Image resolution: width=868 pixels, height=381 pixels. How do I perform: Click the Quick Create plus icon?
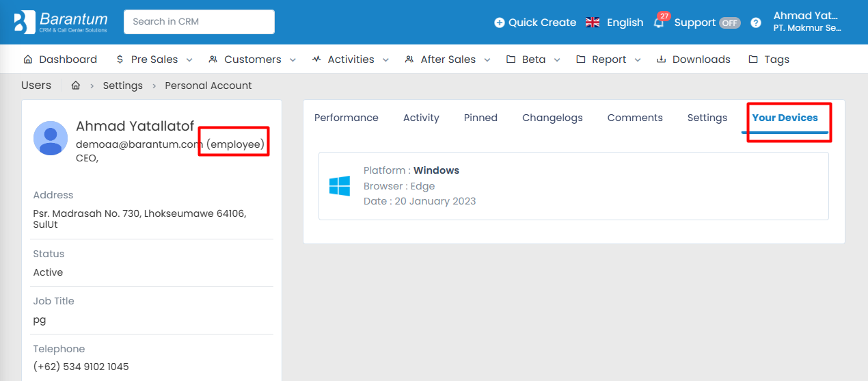pos(499,23)
